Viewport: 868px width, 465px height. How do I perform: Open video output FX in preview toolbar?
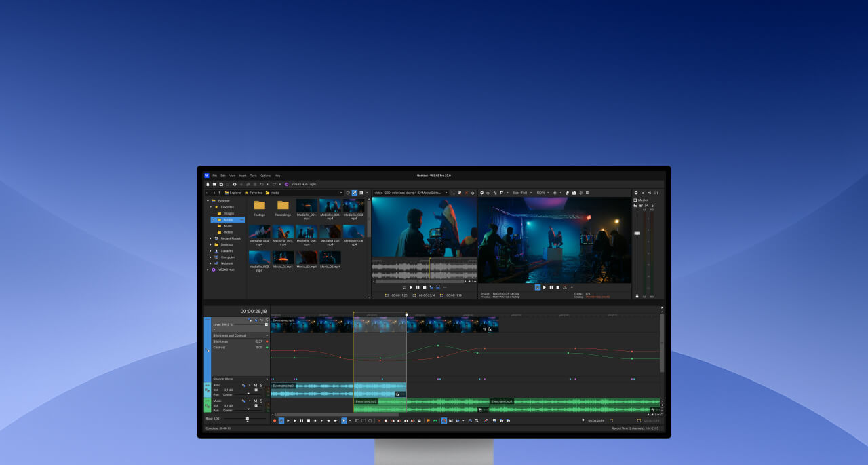(x=495, y=193)
